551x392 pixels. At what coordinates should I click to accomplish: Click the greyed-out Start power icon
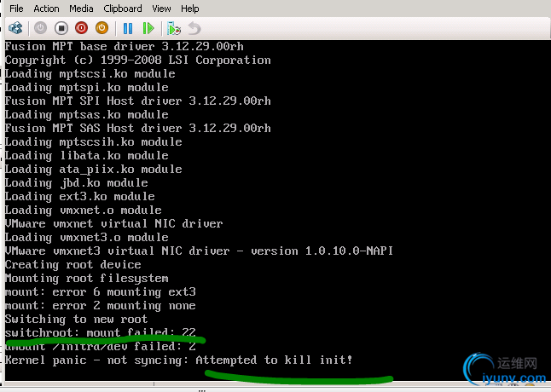(40, 28)
